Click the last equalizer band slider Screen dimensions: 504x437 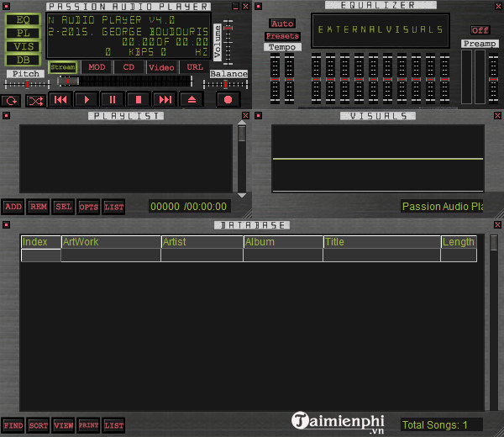(444, 79)
